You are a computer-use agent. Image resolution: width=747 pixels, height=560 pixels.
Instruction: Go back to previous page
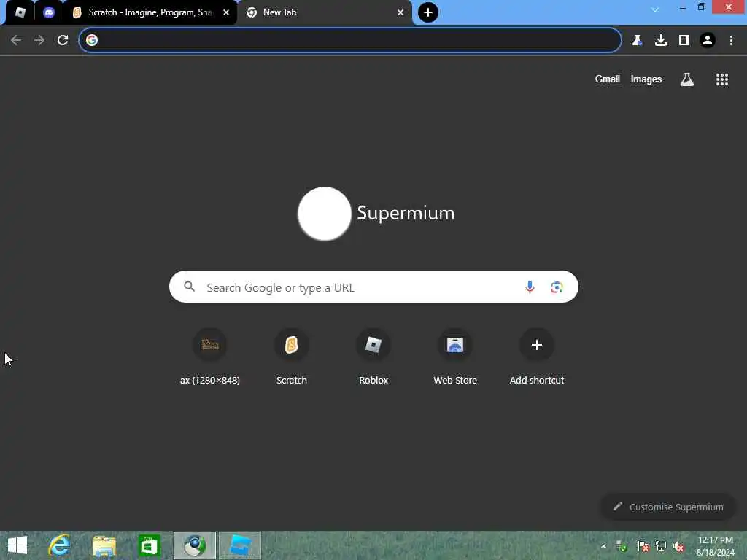tap(16, 40)
